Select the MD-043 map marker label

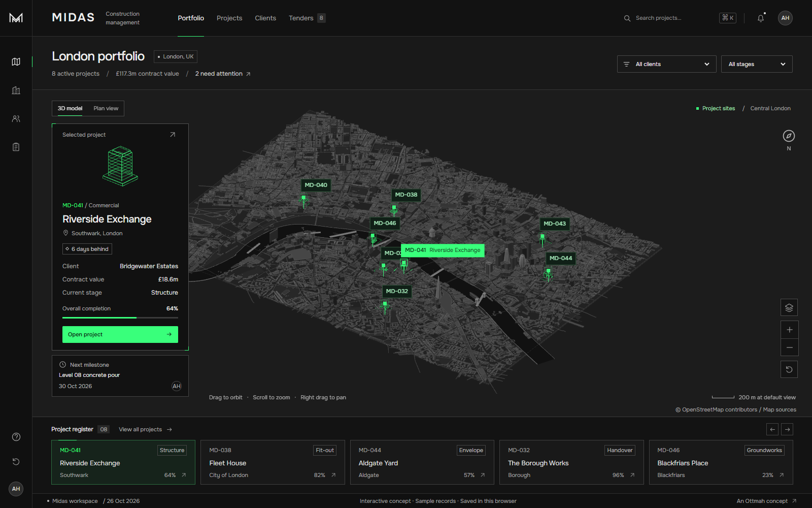[x=555, y=224]
